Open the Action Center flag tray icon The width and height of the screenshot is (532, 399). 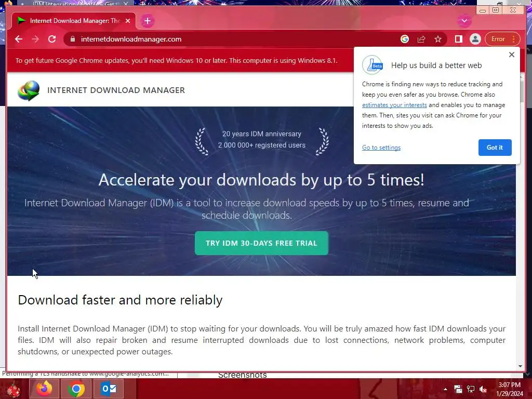point(458,389)
